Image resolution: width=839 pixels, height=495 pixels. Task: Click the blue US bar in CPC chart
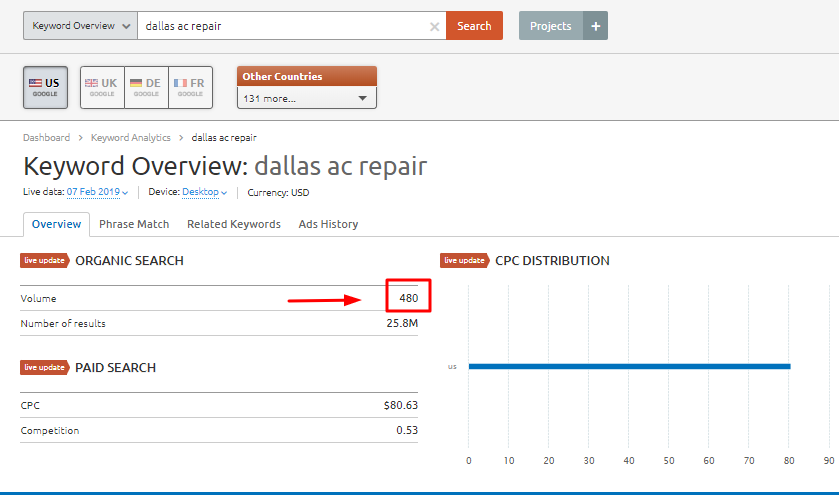tap(629, 367)
